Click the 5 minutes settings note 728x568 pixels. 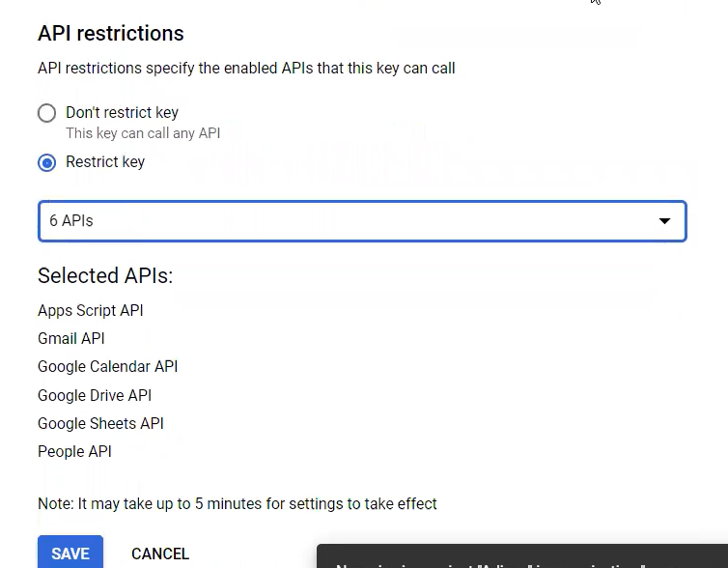point(238,503)
